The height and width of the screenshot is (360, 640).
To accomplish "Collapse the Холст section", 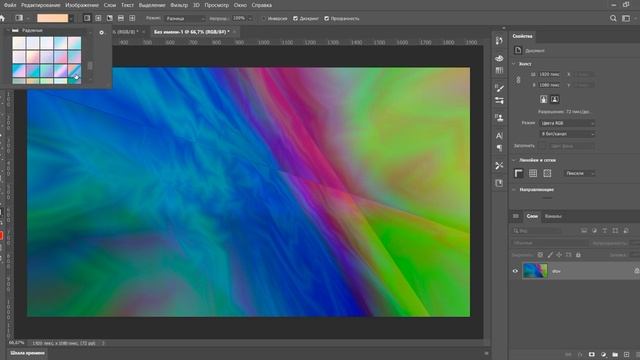I will pyautogui.click(x=514, y=64).
